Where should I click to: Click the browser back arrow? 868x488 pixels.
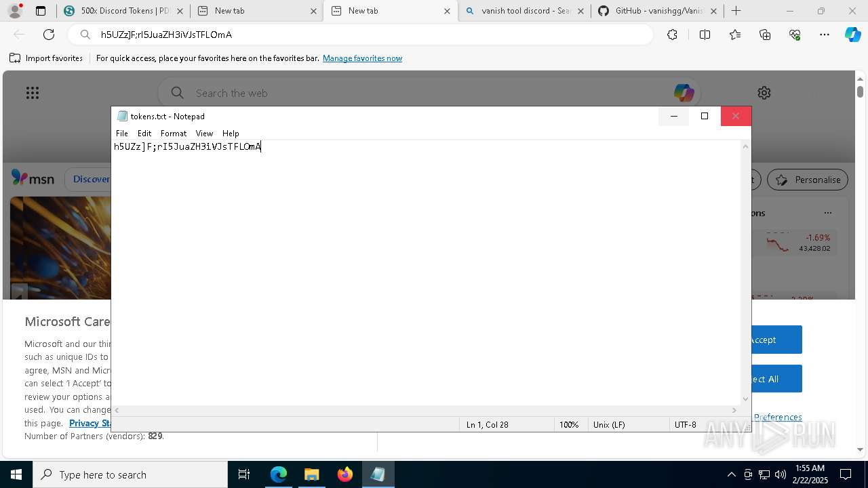19,35
